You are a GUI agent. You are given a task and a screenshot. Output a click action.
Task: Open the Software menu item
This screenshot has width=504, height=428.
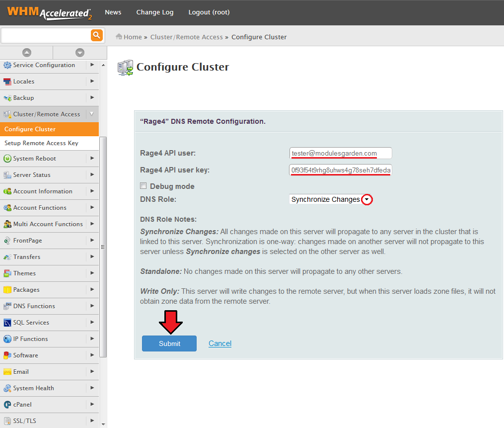click(x=26, y=355)
